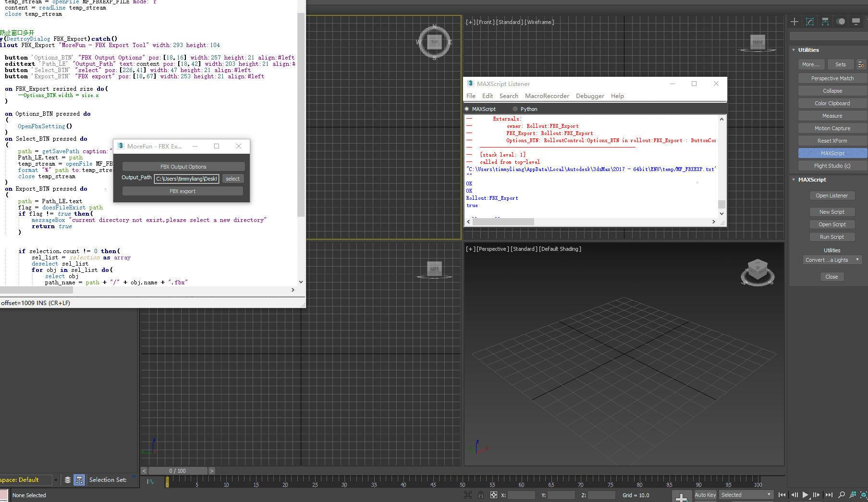Image resolution: width=868 pixels, height=502 pixels.
Task: Go to the start frame
Action: (x=782, y=495)
